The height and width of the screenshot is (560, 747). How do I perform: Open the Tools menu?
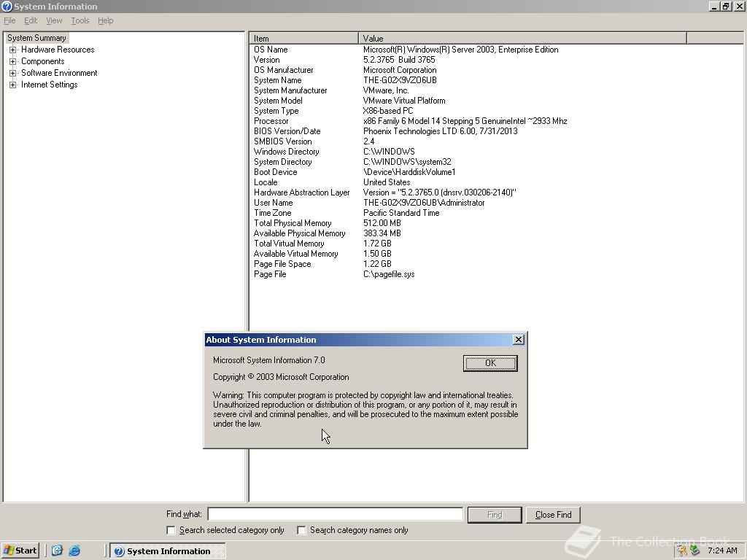80,20
